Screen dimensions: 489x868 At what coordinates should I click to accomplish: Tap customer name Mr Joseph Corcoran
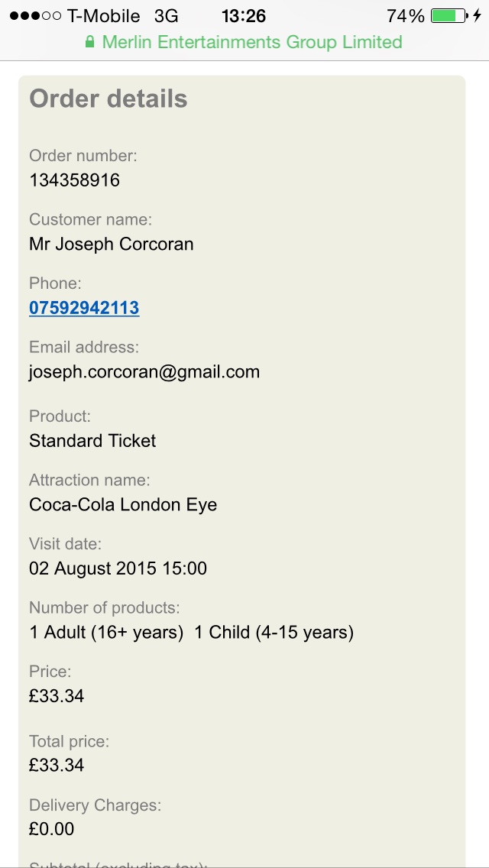pos(112,245)
